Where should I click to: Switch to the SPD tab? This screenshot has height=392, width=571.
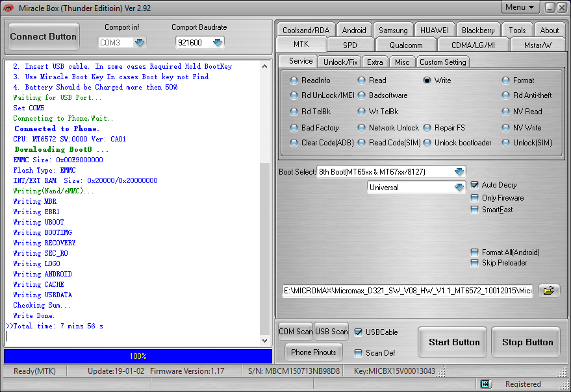[350, 45]
